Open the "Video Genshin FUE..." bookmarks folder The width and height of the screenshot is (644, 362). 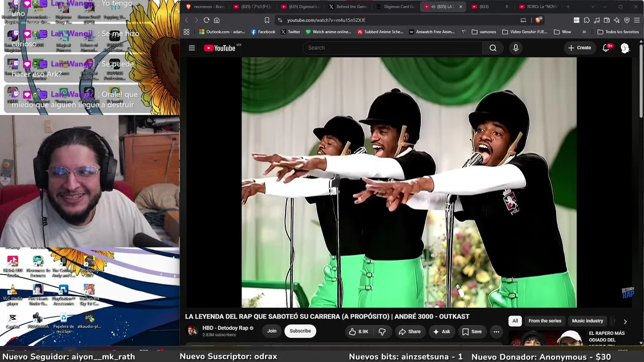click(x=525, y=32)
